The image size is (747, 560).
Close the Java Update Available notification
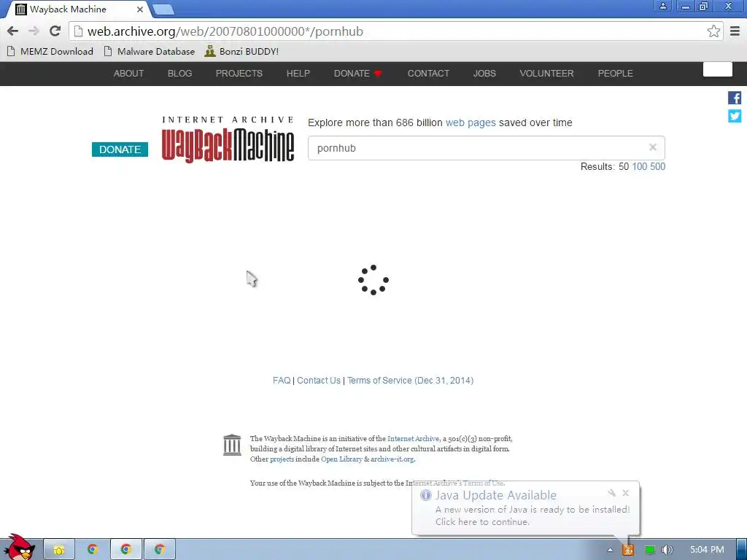625,493
